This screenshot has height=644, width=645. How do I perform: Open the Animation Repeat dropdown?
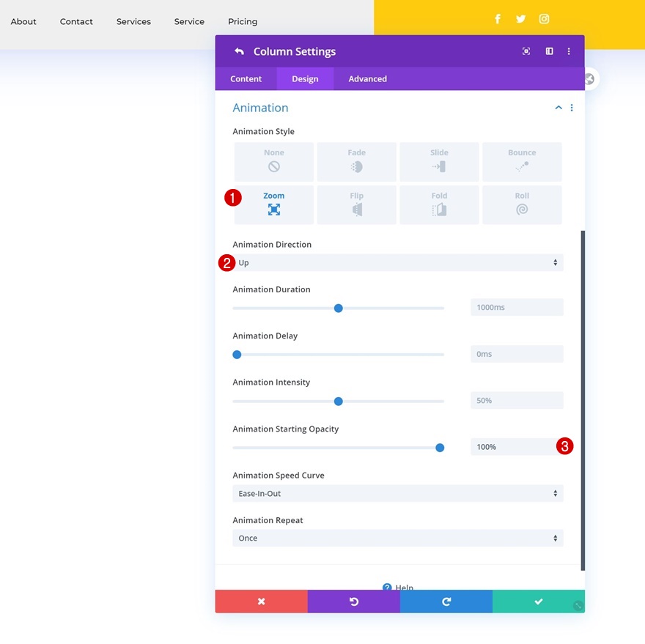click(398, 538)
